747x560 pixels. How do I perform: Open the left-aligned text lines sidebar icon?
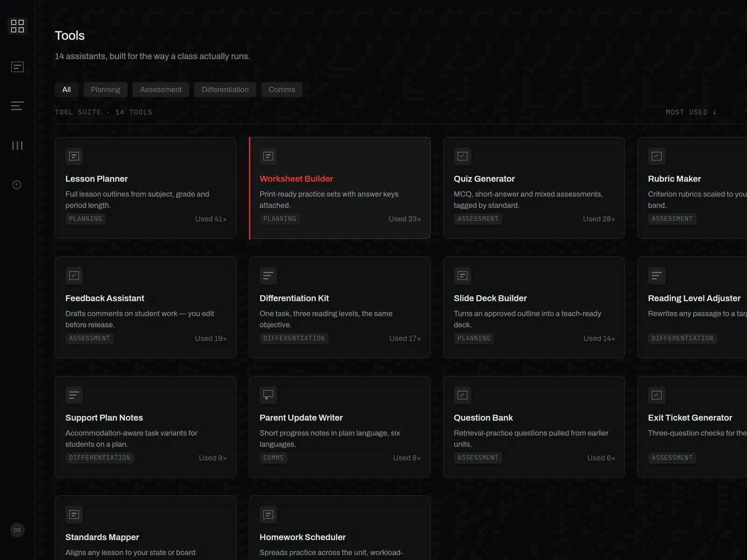tap(17, 106)
